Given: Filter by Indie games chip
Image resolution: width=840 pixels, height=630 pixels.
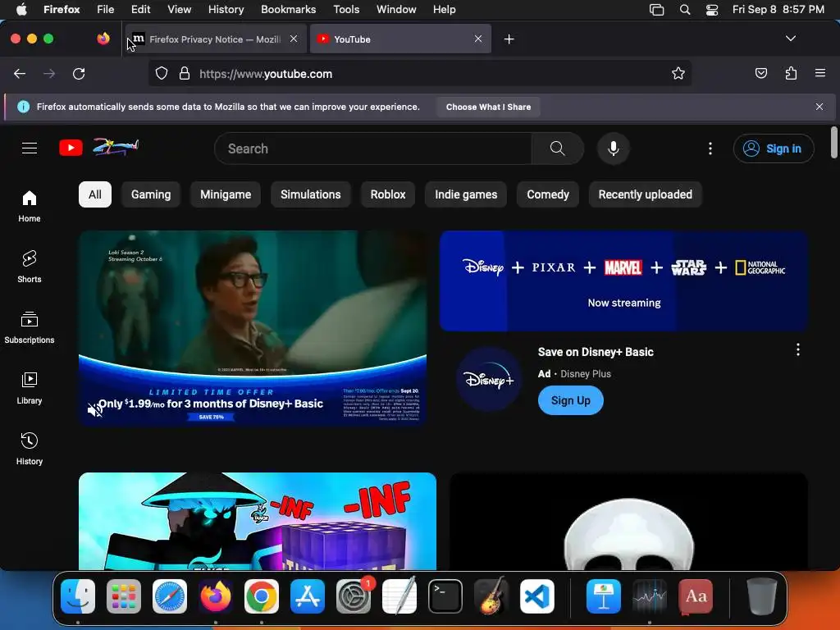Looking at the screenshot, I should tap(466, 194).
